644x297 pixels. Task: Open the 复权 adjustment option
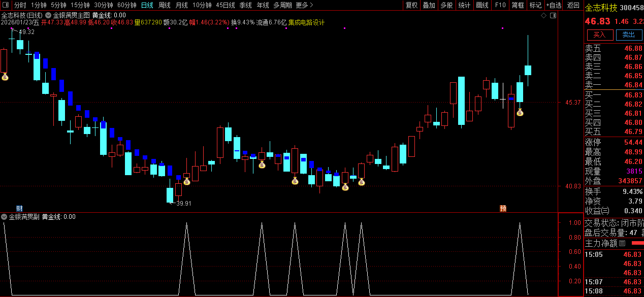pyautogui.click(x=411, y=5)
